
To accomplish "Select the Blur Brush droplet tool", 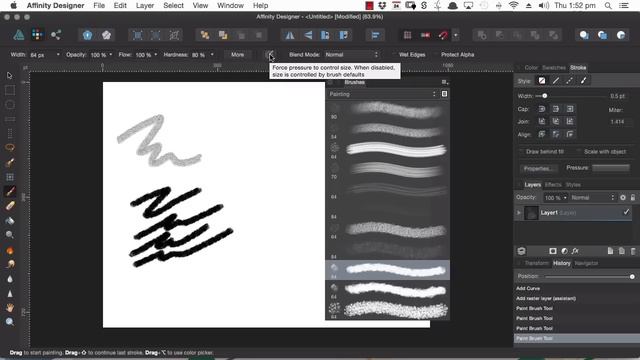I will [x=10, y=279].
